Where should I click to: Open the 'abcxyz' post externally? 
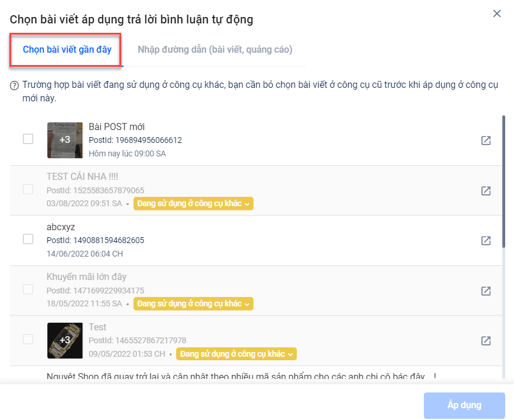pos(486,241)
